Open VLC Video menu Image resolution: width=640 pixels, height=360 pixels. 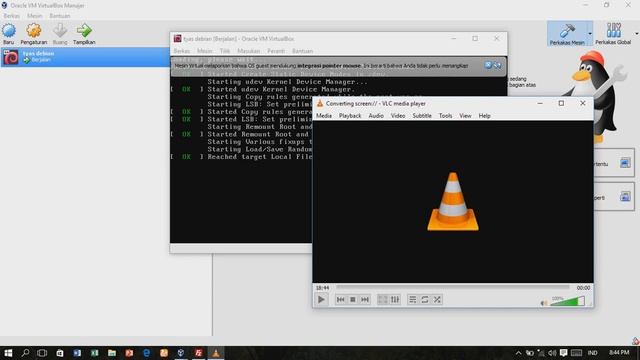click(398, 116)
